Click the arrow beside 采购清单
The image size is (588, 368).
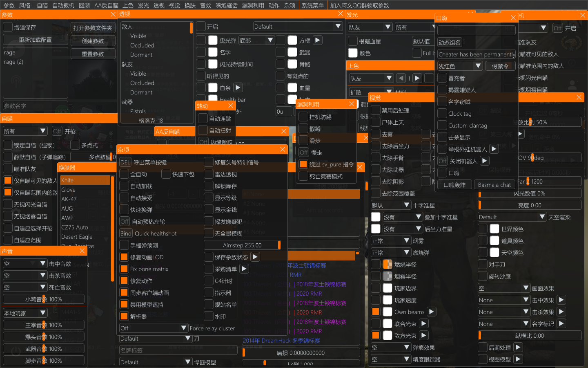pos(244,269)
